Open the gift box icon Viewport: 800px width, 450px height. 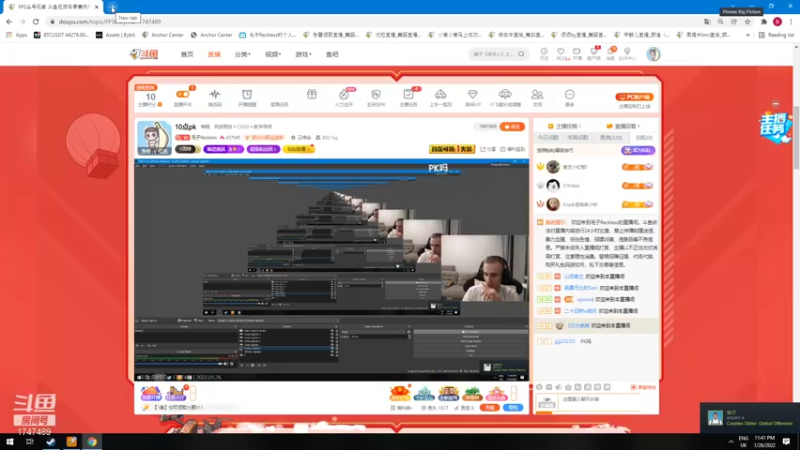pos(312,94)
